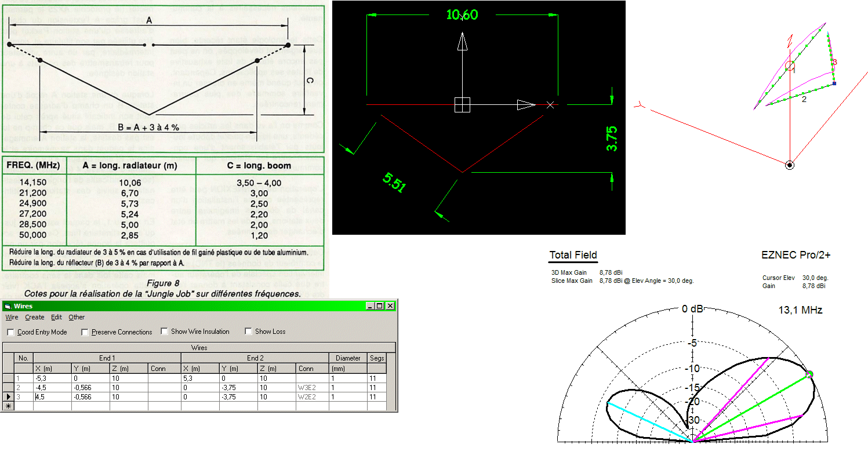
Task: Click the No. column header
Action: (x=24, y=358)
